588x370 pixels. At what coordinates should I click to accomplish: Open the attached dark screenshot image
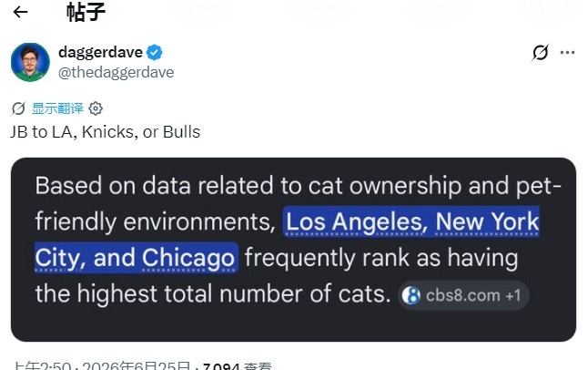[x=294, y=250]
